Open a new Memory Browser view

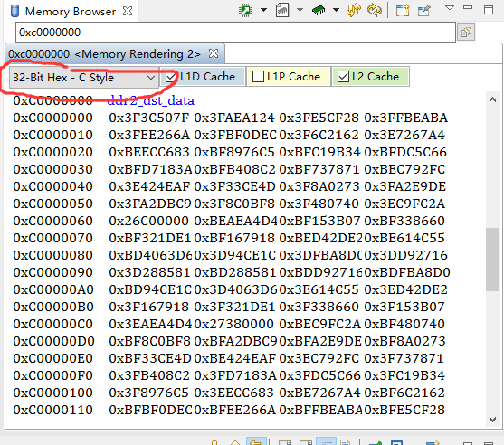[x=403, y=10]
